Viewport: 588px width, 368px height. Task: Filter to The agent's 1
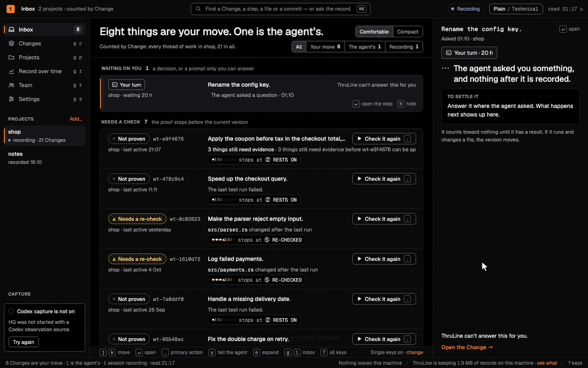[x=365, y=47]
